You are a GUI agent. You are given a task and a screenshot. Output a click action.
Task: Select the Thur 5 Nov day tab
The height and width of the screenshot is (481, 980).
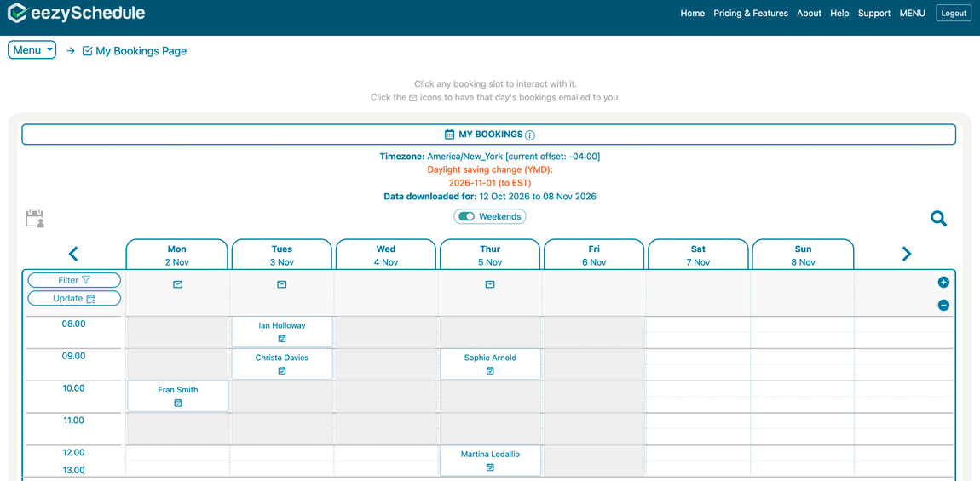(490, 255)
